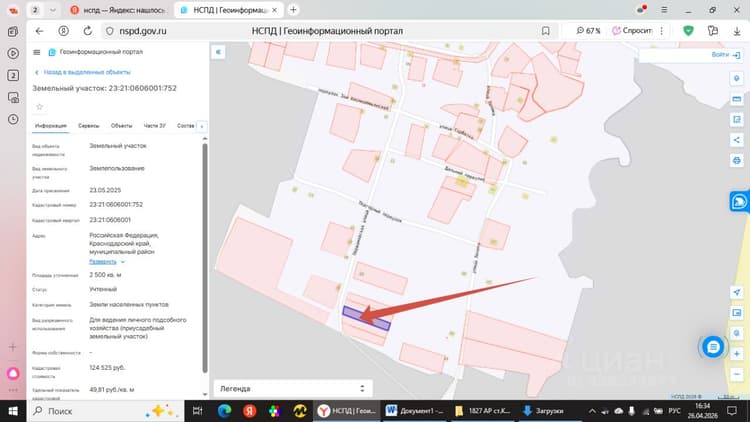
Task: Switch to the Объекты tab
Action: tap(121, 126)
